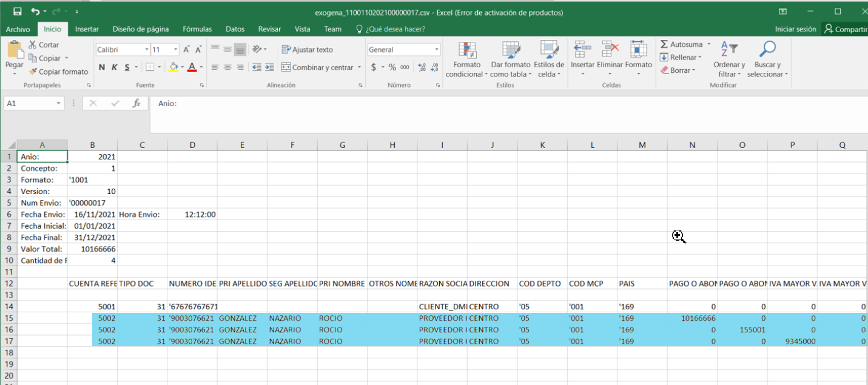Toggle Ajustar texto wrap text
This screenshot has height=385, width=868.
click(307, 50)
